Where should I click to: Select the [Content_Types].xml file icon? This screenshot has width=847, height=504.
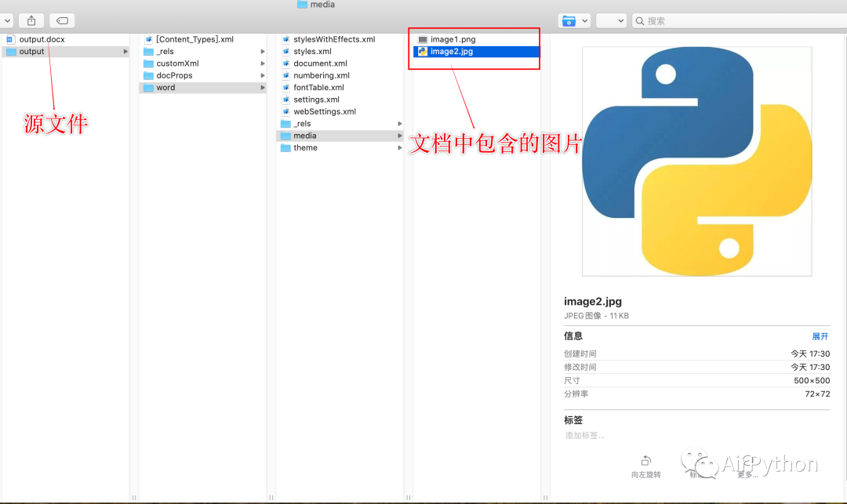coord(148,39)
